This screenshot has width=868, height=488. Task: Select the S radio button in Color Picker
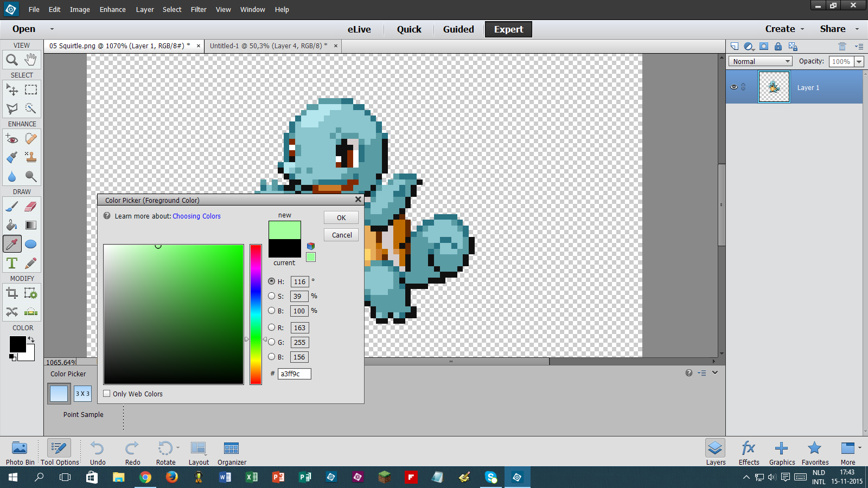click(x=271, y=296)
